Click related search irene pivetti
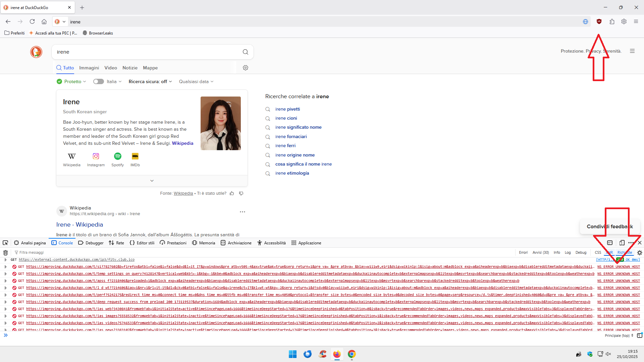 tap(287, 109)
